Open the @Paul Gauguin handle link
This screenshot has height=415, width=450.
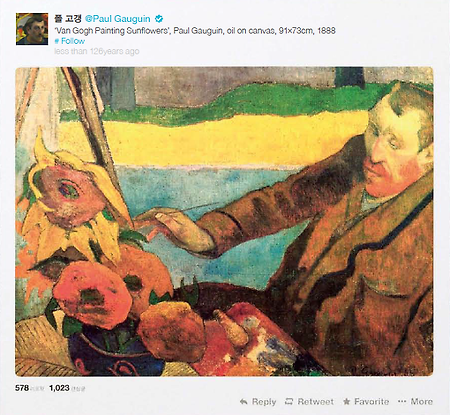118,19
